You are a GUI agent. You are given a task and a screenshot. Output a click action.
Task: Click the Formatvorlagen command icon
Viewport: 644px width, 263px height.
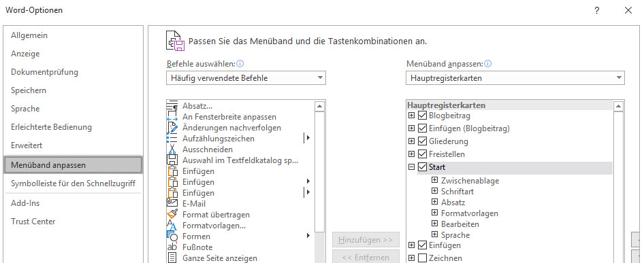[x=172, y=225]
